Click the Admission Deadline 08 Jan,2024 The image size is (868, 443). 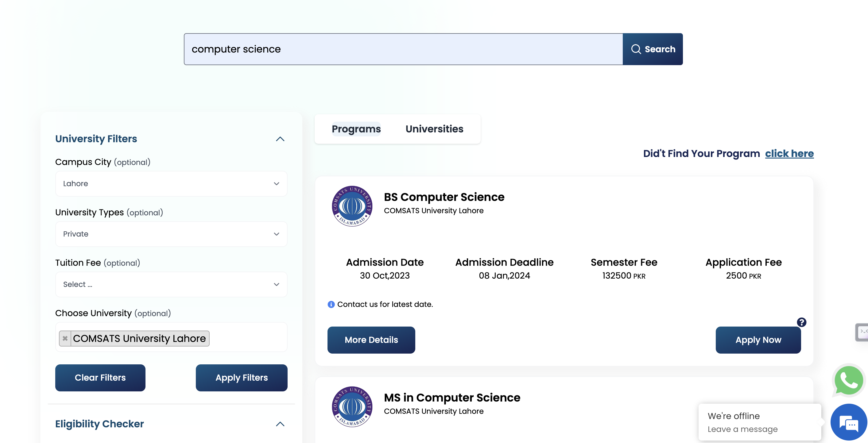(504, 276)
